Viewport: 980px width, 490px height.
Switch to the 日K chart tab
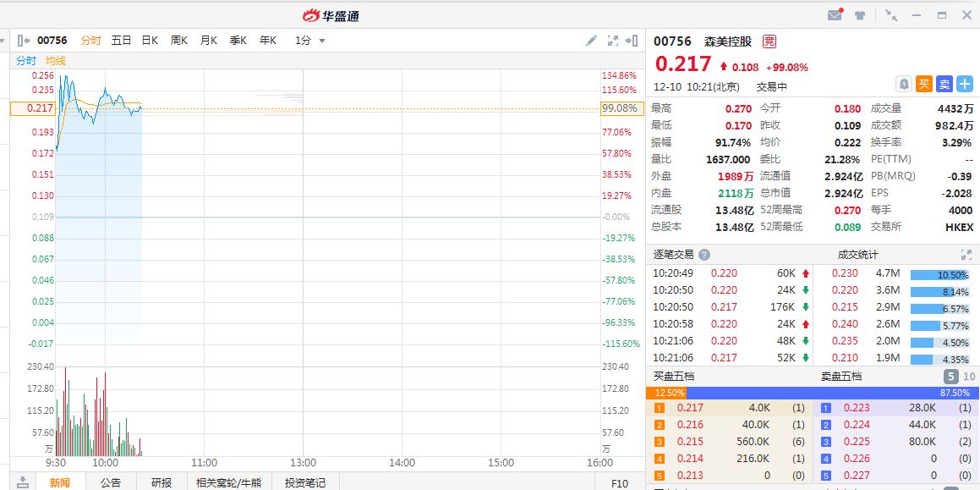[x=150, y=41]
